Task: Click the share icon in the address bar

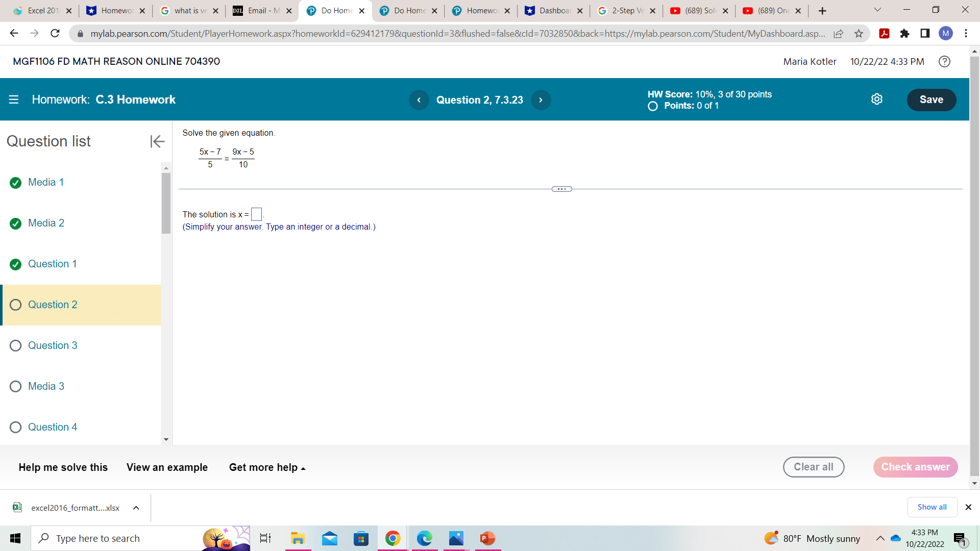Action: 839,33
